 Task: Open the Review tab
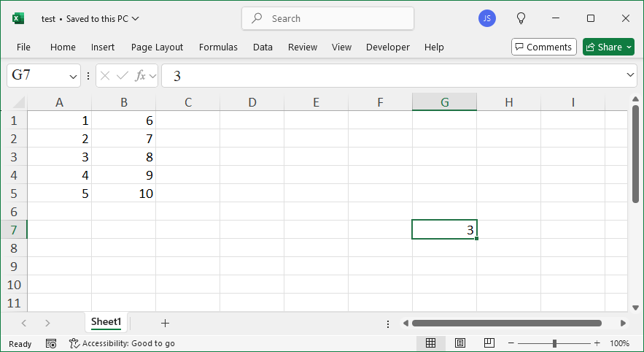coord(303,47)
